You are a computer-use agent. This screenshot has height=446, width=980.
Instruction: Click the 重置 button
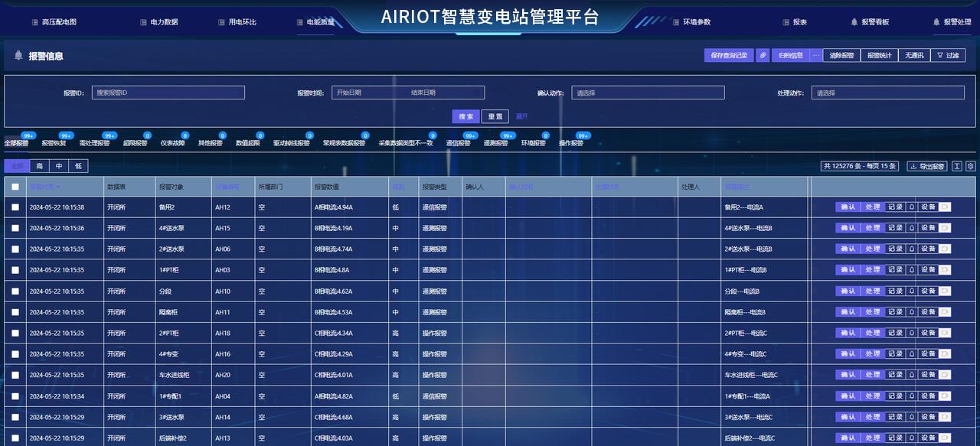(x=495, y=116)
